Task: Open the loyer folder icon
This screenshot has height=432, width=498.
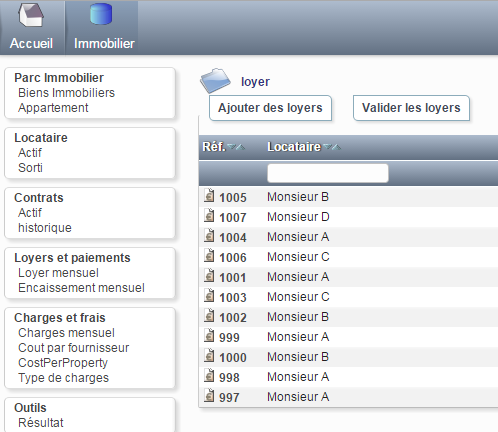Action: pyautogui.click(x=215, y=81)
